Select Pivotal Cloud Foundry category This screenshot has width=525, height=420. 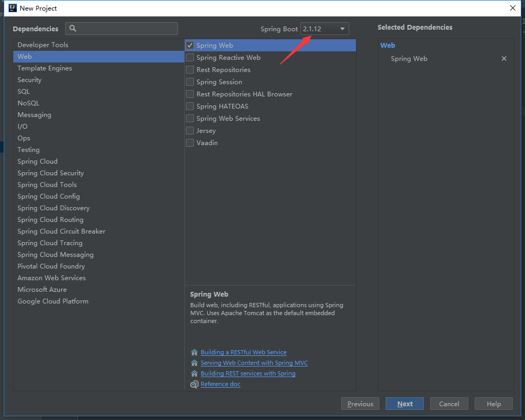click(99, 266)
